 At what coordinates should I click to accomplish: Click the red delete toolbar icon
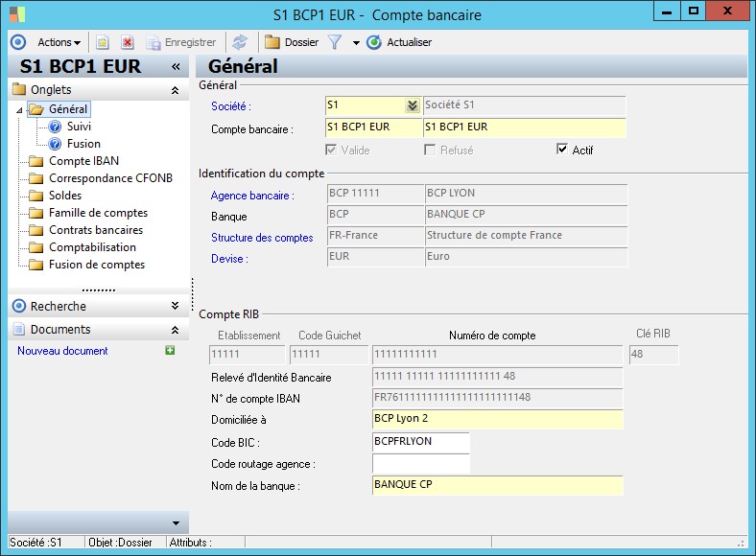[x=127, y=42]
